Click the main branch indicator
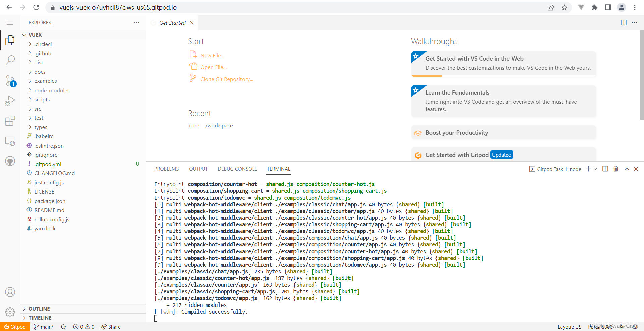Screen dimensions: 644x331 click(44, 327)
